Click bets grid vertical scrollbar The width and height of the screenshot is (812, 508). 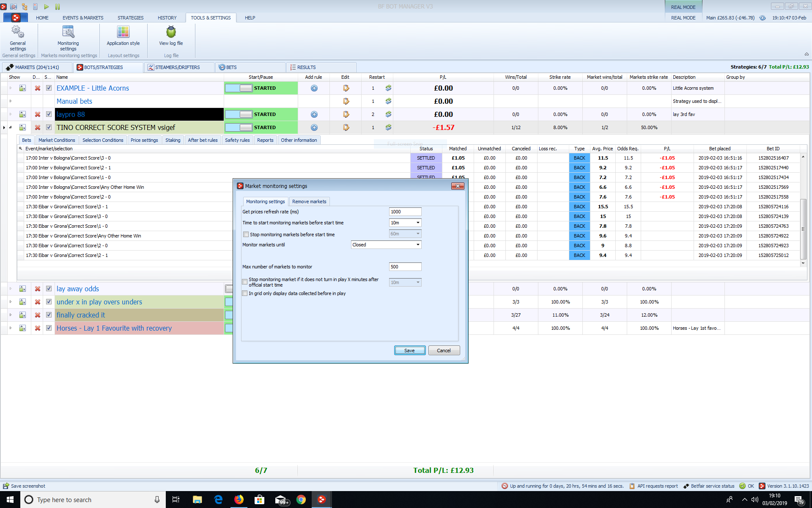point(803,229)
